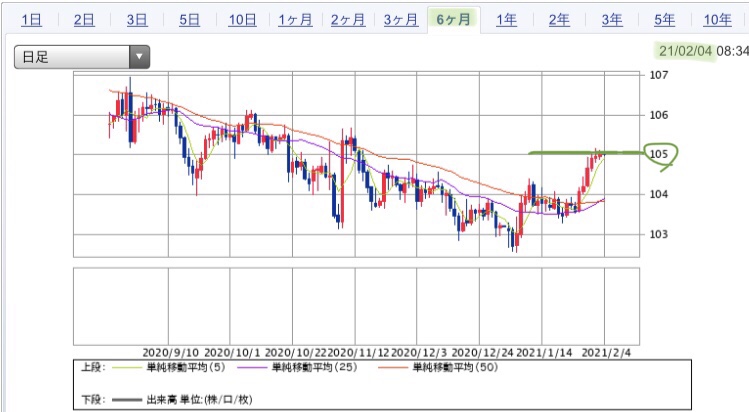
Task: Click the circled 105 price axis label
Action: click(x=658, y=154)
